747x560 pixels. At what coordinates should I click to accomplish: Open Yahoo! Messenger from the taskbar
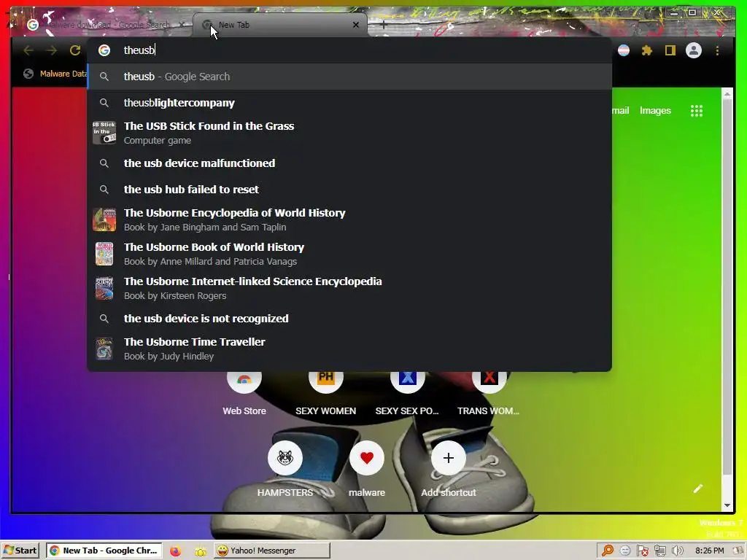coord(271,551)
